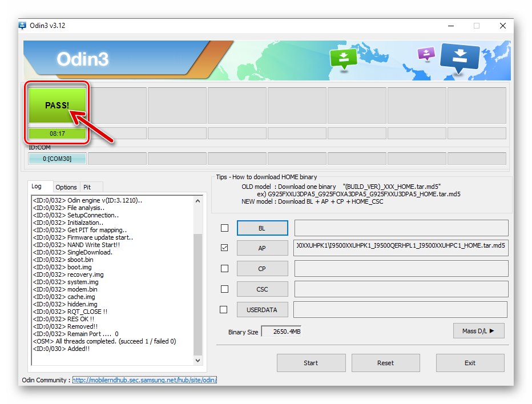532x404 pixels.
Task: Click the log vertical scrollbar thumb
Action: [198, 294]
